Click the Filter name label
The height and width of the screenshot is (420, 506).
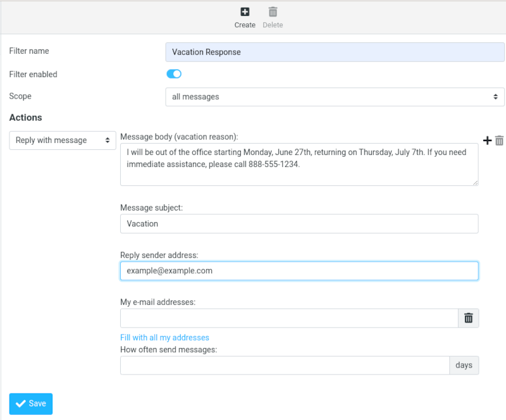(x=29, y=51)
